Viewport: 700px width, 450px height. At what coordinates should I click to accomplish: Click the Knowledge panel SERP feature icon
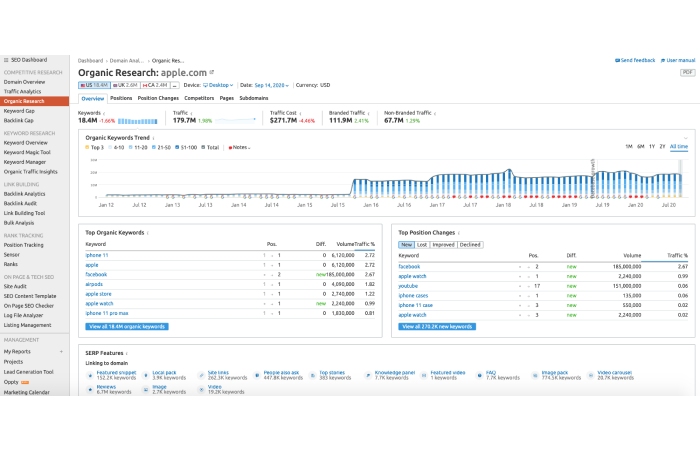tap(368, 375)
